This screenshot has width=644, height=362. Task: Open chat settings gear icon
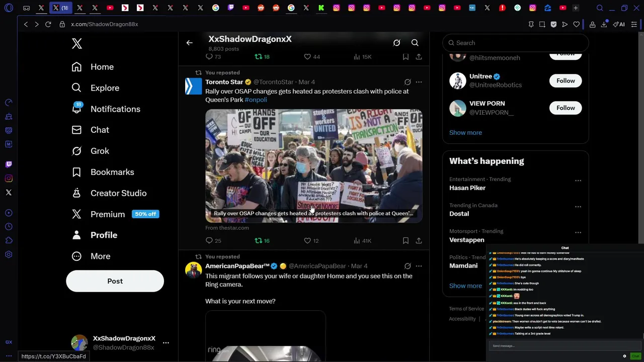click(x=624, y=356)
